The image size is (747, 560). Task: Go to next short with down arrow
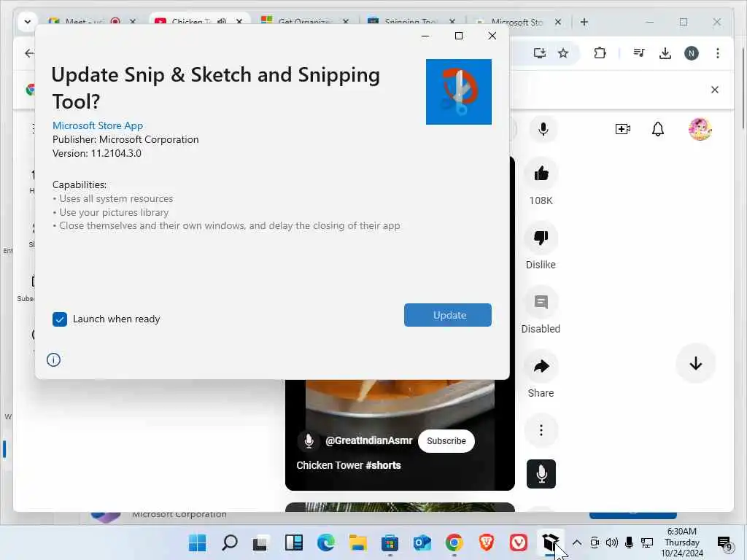coord(695,363)
